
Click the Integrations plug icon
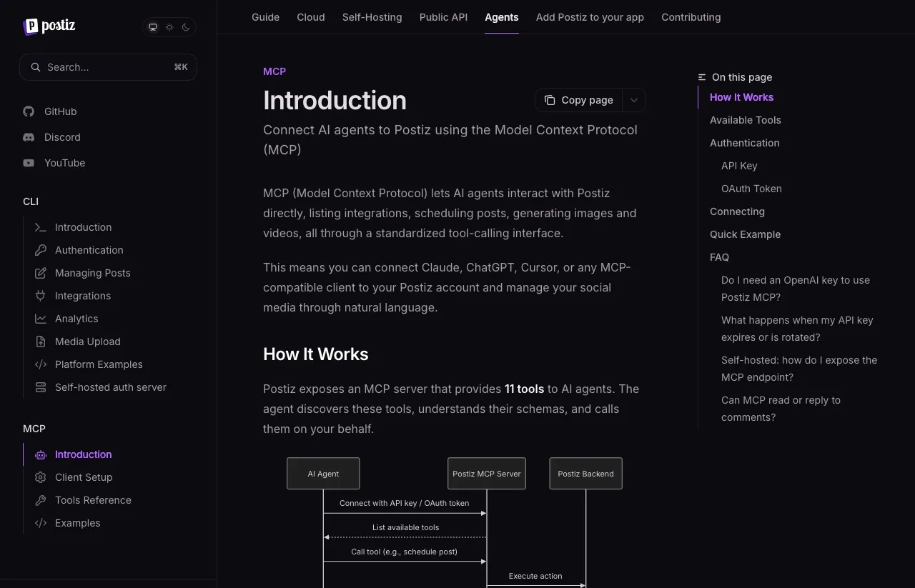tap(41, 296)
